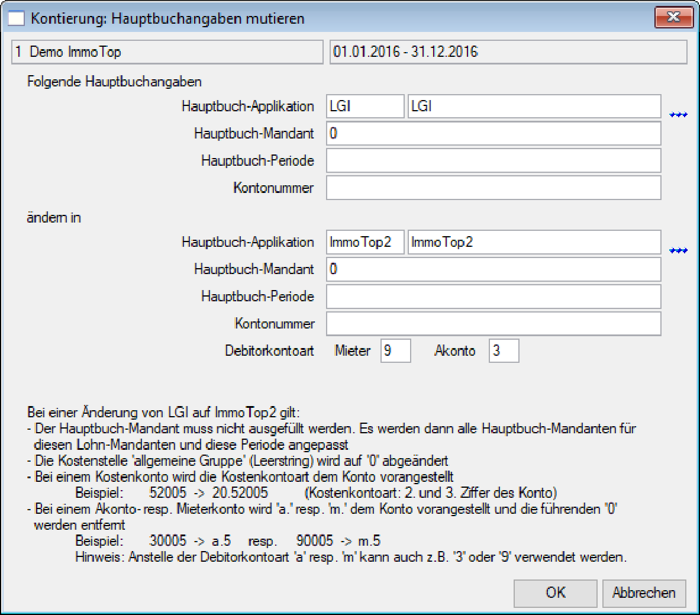This screenshot has width=700, height=615.
Task: Click the Abbrechen button
Action: (644, 593)
